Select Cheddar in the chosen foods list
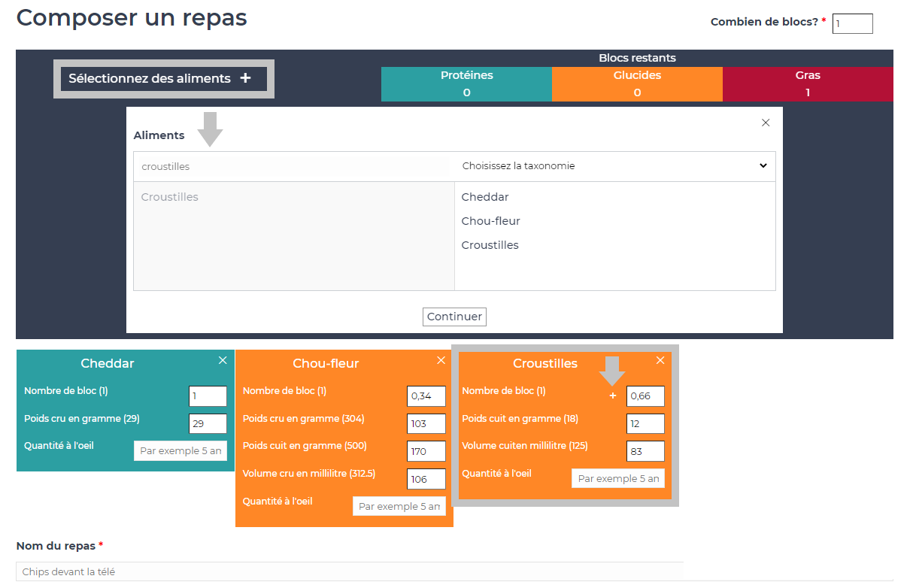This screenshot has width=913, height=588. [x=485, y=197]
